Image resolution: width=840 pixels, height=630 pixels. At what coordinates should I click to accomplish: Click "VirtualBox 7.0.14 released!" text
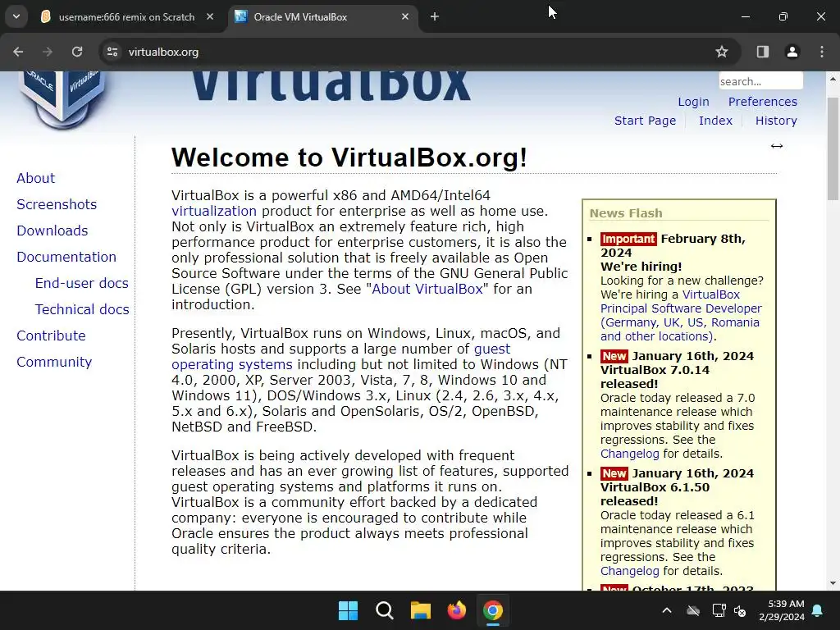coord(655,377)
